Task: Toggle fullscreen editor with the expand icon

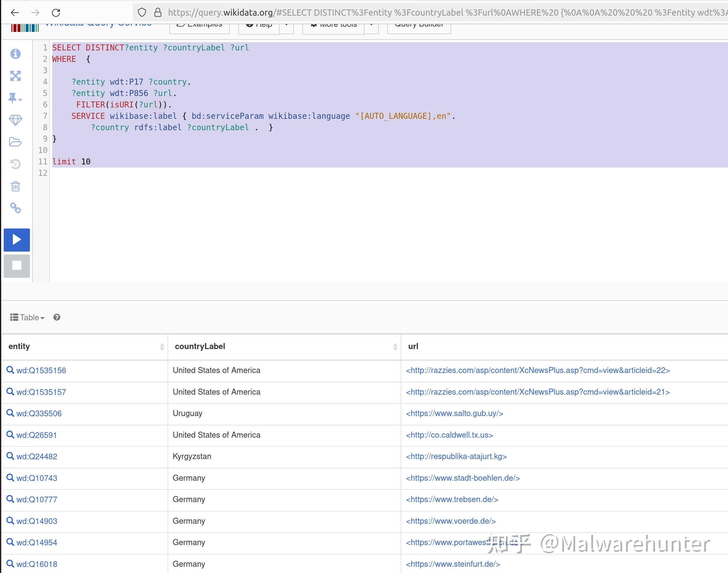Action: point(15,76)
